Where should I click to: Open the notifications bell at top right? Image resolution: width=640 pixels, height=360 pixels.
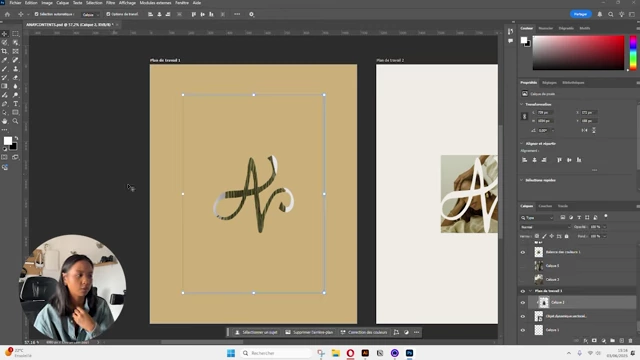point(600,14)
